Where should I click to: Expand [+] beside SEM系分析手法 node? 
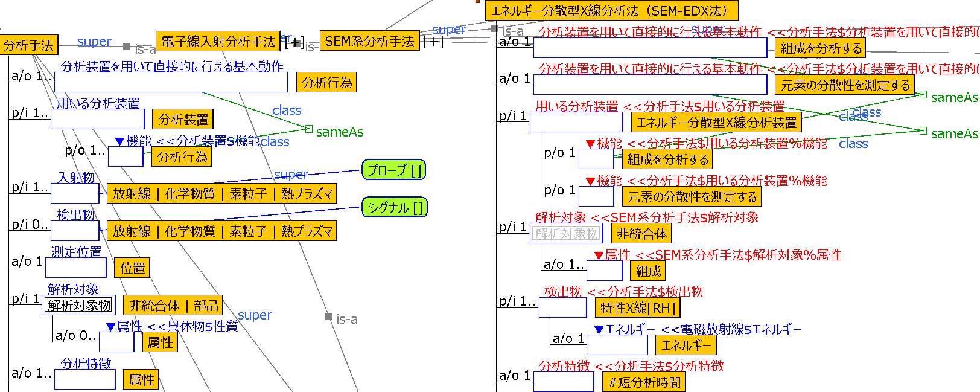point(434,41)
